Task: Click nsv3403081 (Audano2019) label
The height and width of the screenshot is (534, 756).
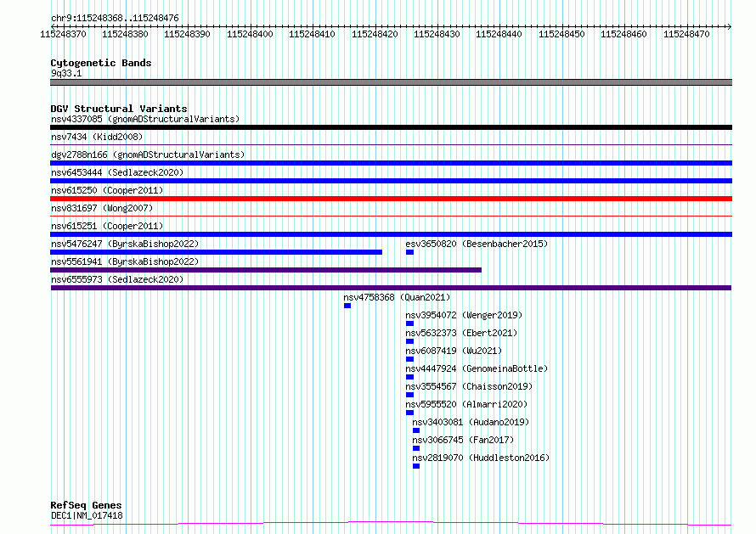Action: (471, 422)
